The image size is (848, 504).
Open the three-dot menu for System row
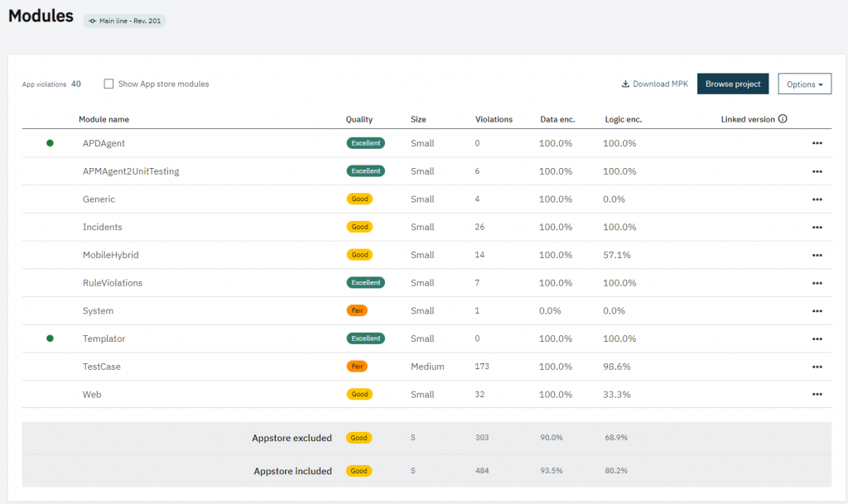(x=817, y=311)
